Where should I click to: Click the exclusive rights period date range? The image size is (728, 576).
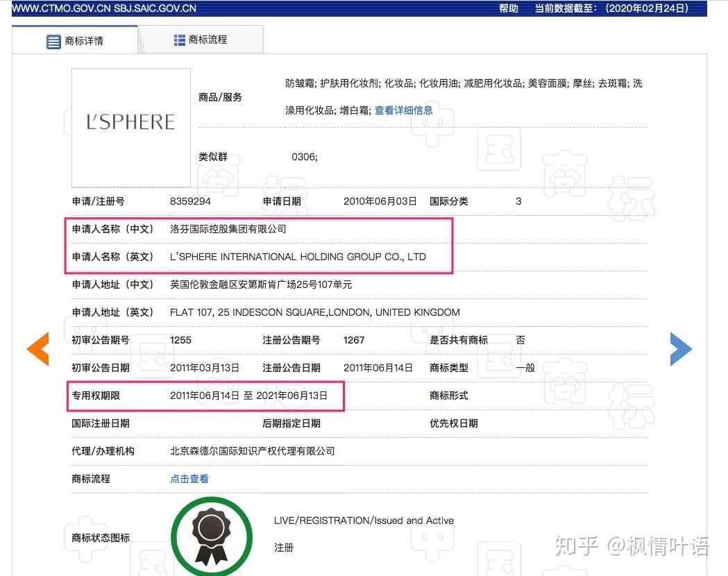tap(248, 396)
